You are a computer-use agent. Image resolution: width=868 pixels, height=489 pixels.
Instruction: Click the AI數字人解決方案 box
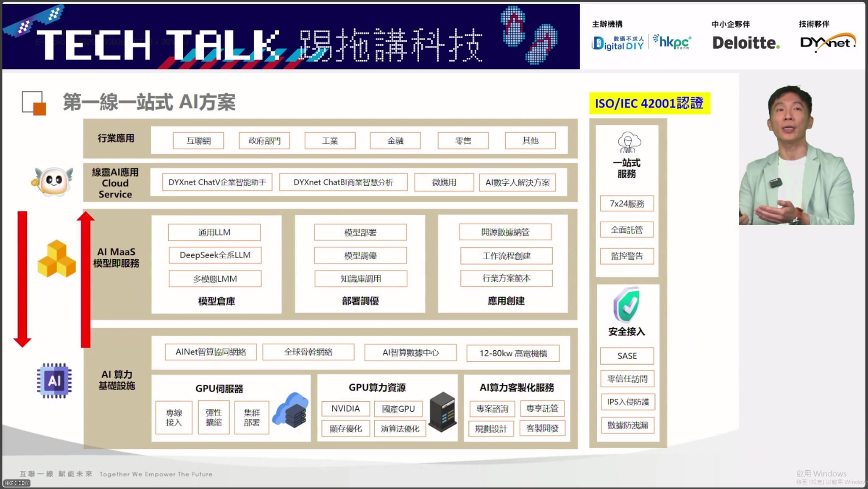(517, 182)
